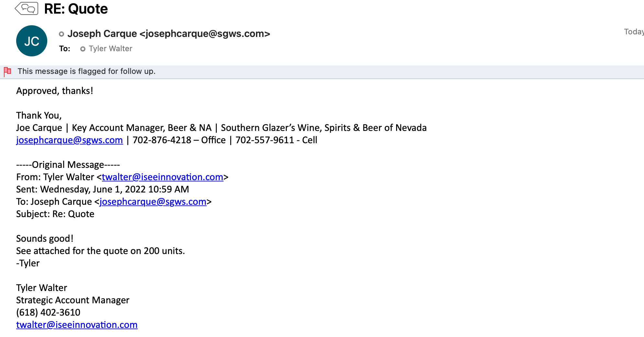Click the red follow-up flag icon
The height and width of the screenshot is (337, 644).
coord(7,71)
